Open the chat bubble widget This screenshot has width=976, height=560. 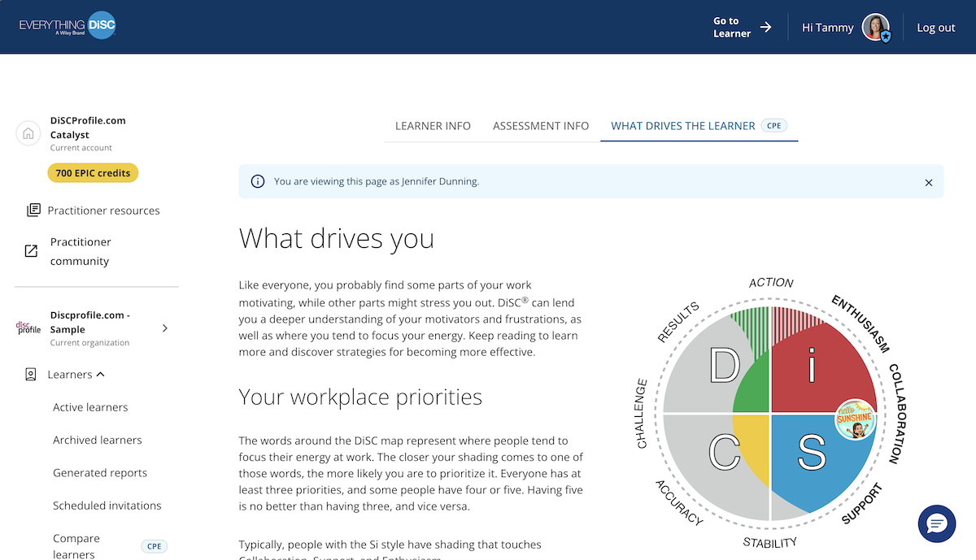[937, 523]
